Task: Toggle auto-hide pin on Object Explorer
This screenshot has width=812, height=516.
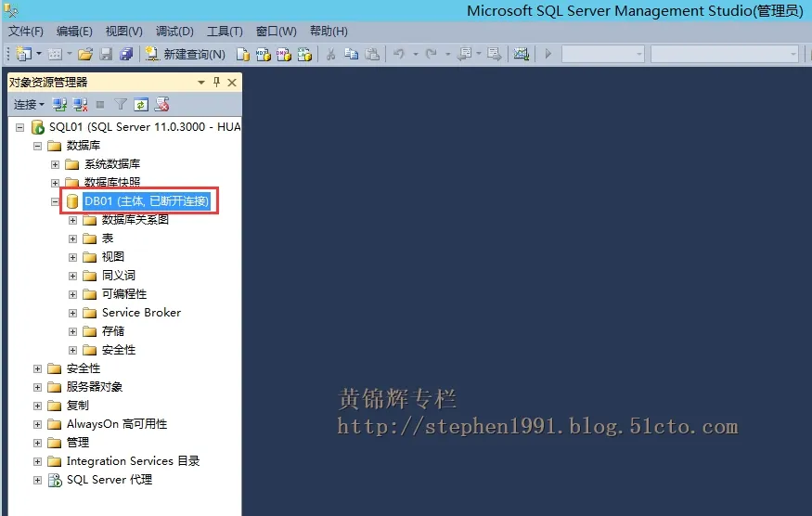Action: (216, 83)
